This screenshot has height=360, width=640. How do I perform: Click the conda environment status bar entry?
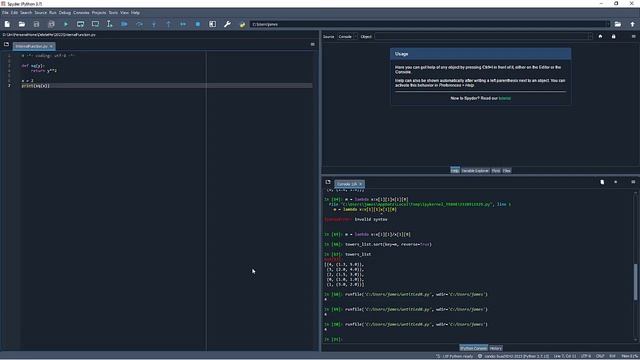513,356
